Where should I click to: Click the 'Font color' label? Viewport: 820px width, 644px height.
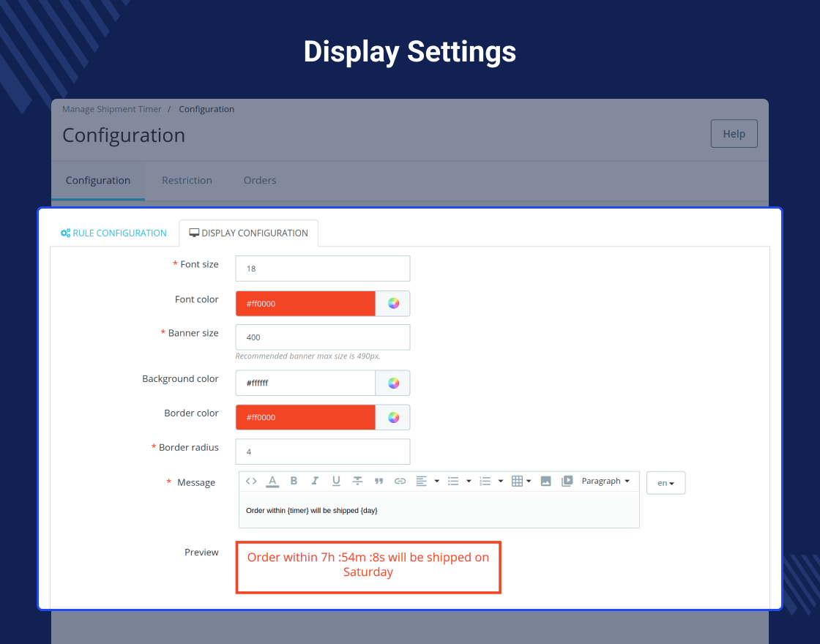coord(196,299)
